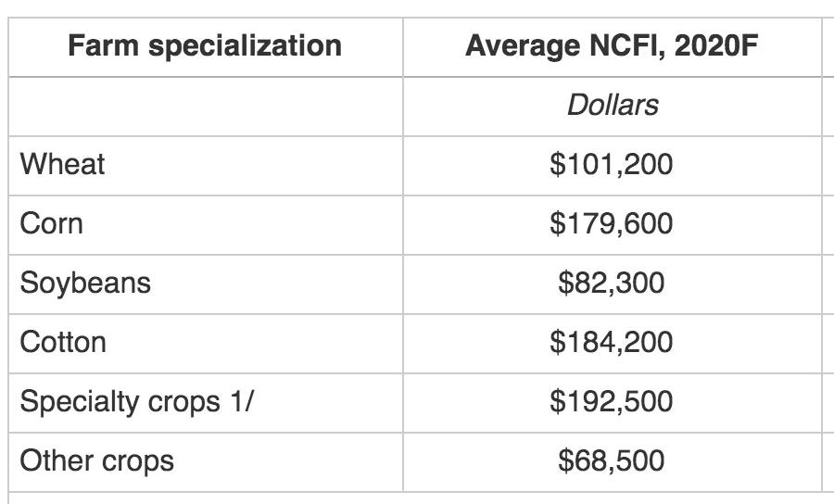The height and width of the screenshot is (504, 834).
Task: Select the Soybeans row label
Action: click(84, 283)
